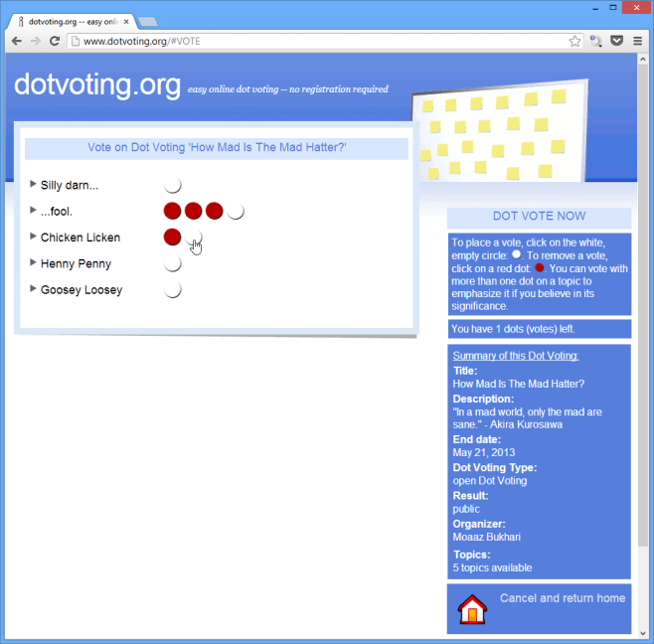Click the Silly darn... topic label
Viewport: 654px width, 644px height.
pyautogui.click(x=70, y=185)
